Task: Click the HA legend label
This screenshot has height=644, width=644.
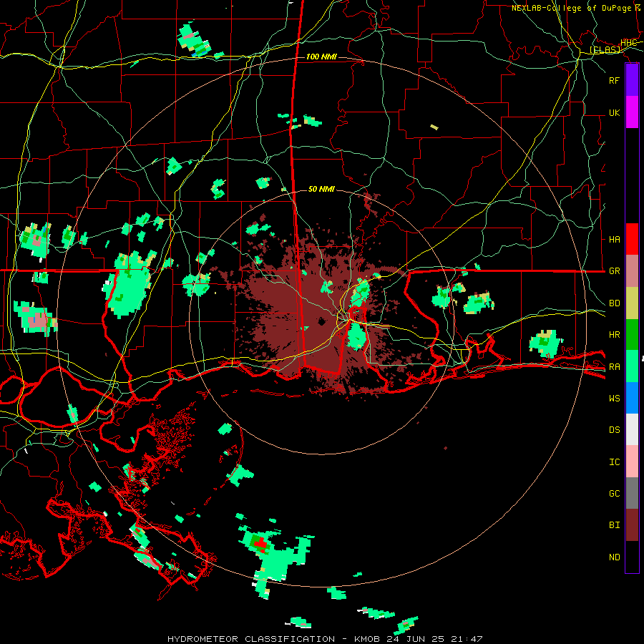Action: [x=614, y=239]
